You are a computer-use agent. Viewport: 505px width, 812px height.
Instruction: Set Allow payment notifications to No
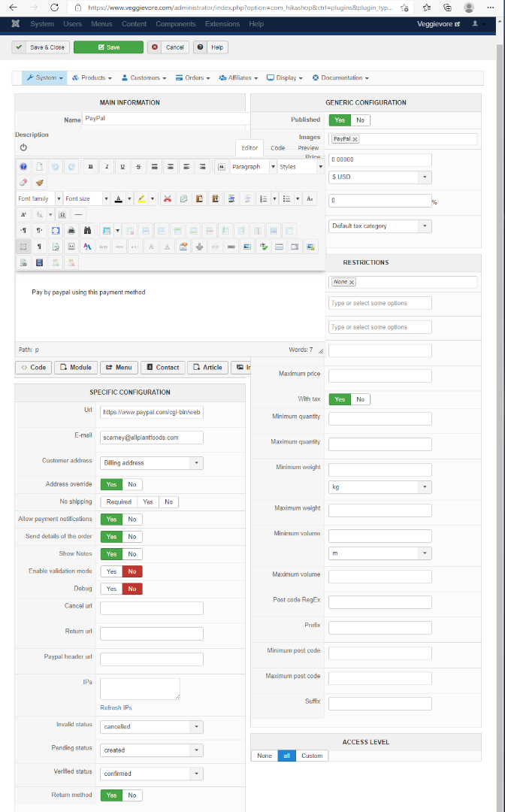point(132,520)
